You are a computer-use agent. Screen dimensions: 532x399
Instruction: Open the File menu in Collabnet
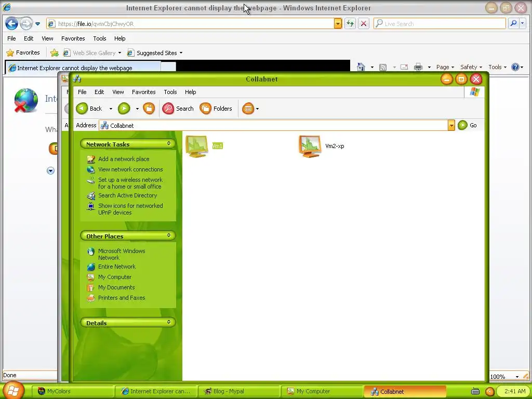pos(82,92)
